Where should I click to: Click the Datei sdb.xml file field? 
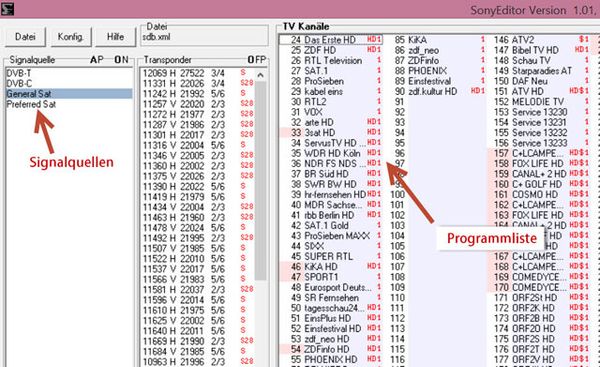point(205,38)
